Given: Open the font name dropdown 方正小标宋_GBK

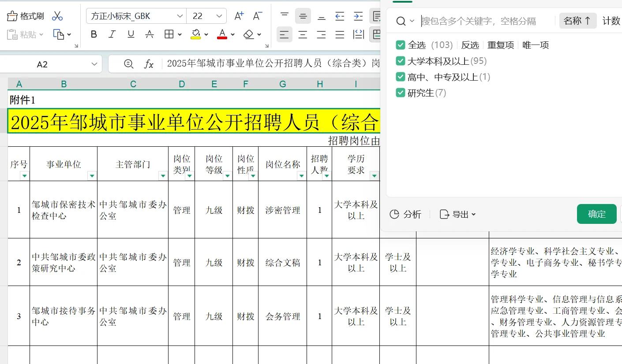Looking at the screenshot, I should click(180, 16).
